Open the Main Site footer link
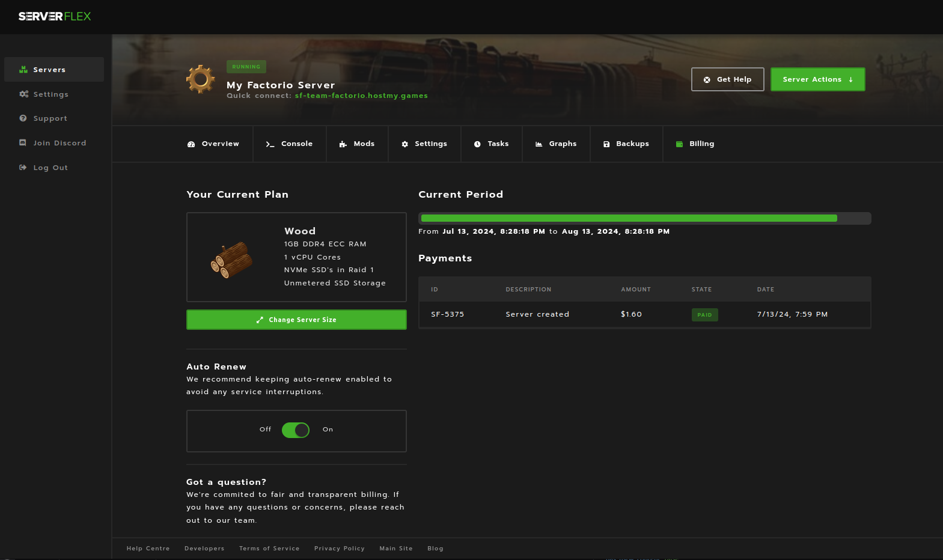Image resolution: width=943 pixels, height=560 pixels. tap(396, 549)
